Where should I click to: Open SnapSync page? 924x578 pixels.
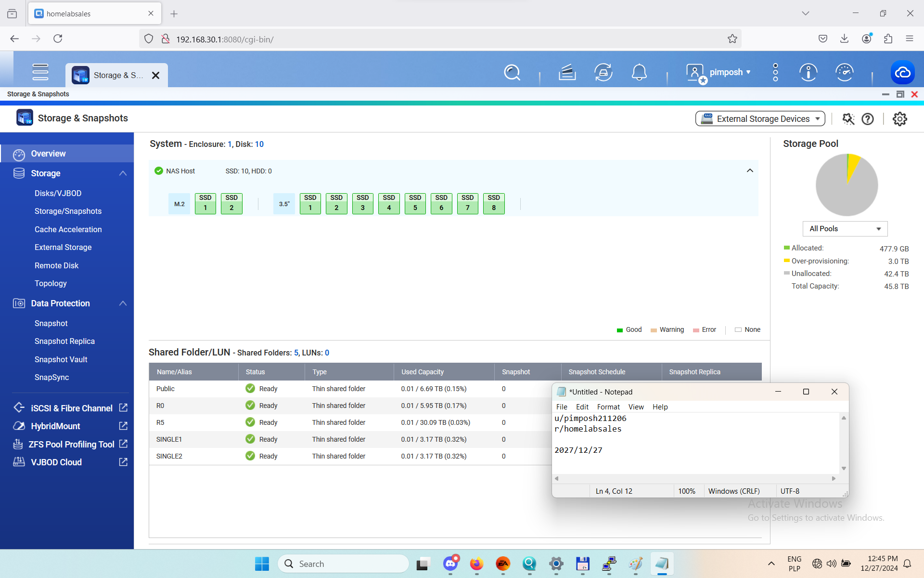pos(51,377)
